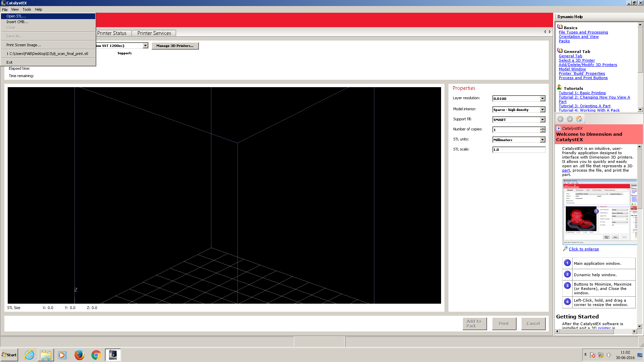Screen dimensions: 644x362
Task: Click the STL scale input field
Action: click(x=519, y=150)
